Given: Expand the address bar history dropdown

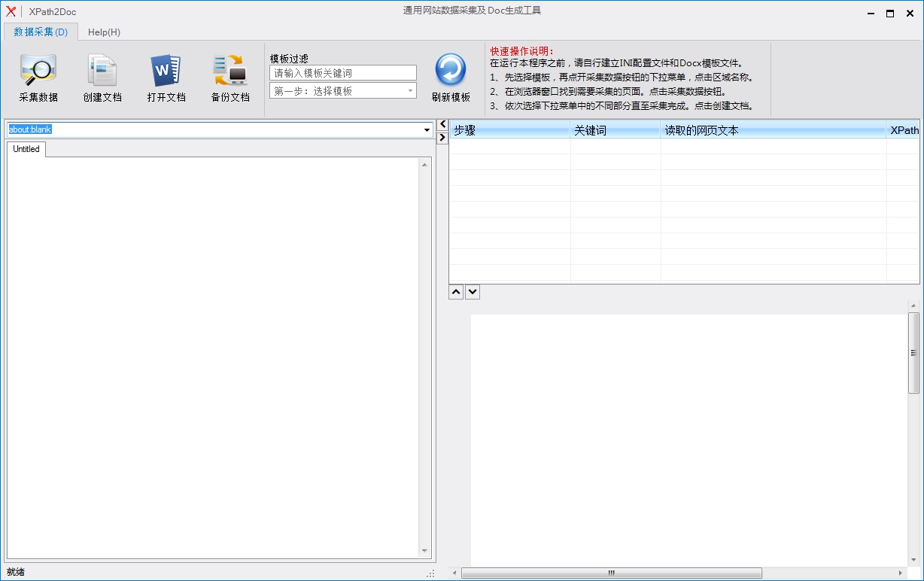Looking at the screenshot, I should coord(427,129).
